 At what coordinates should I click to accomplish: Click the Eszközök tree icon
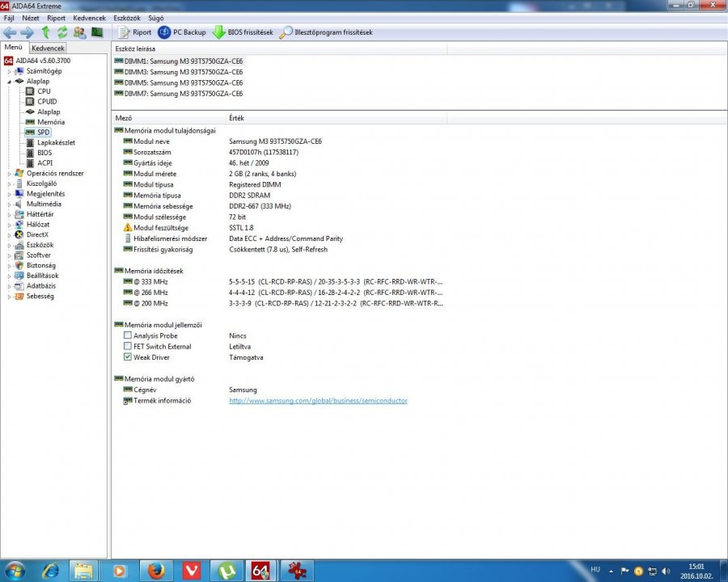pos(19,245)
